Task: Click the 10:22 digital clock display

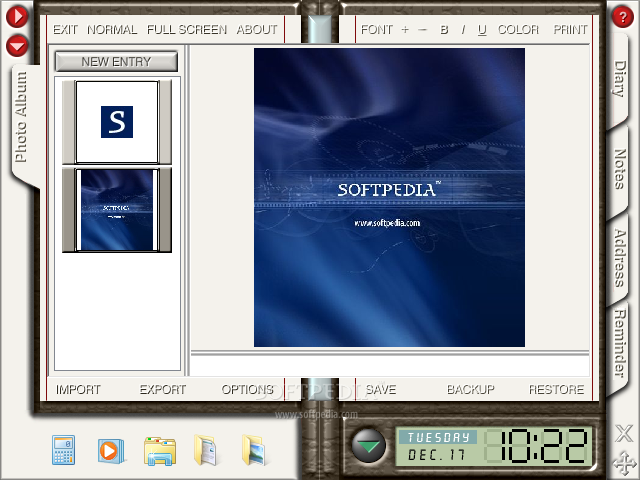Action: [x=537, y=446]
